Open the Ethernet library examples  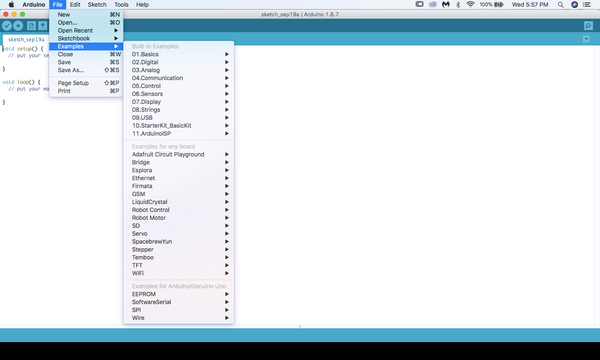(179, 178)
